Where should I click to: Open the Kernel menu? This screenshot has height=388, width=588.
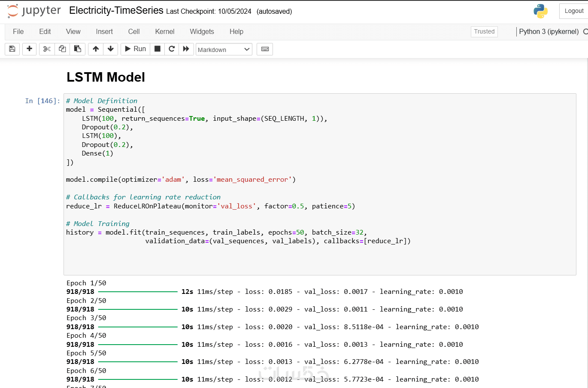click(x=164, y=31)
